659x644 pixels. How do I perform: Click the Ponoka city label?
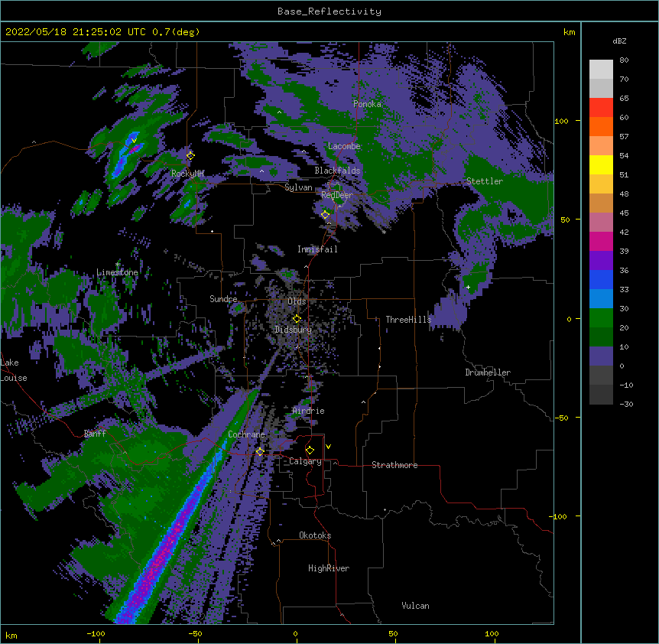pyautogui.click(x=367, y=104)
